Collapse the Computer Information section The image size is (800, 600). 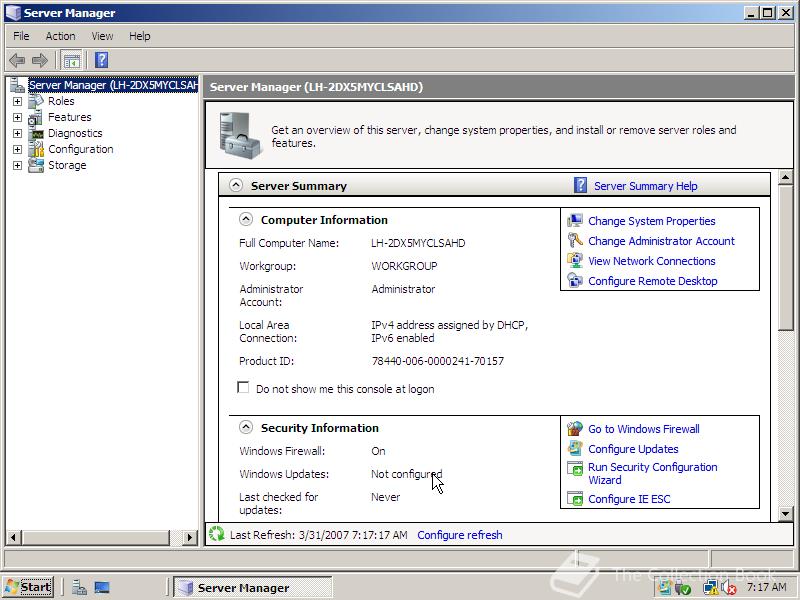246,219
